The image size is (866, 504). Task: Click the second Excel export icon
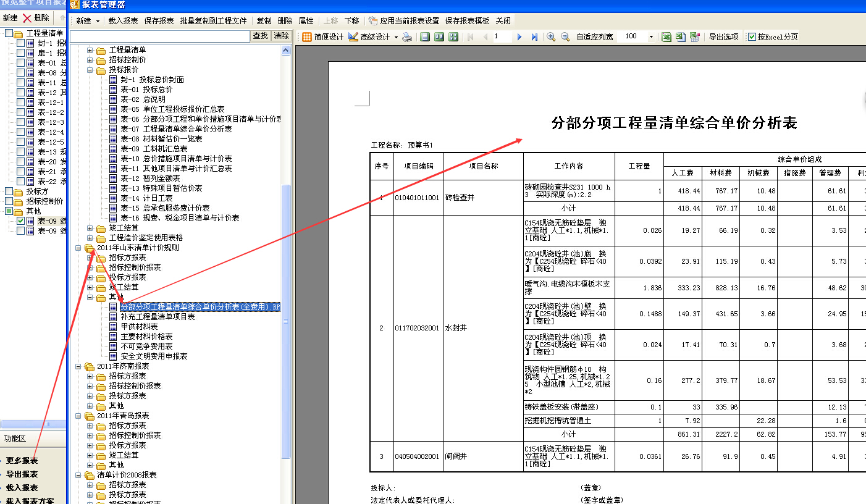pyautogui.click(x=681, y=37)
